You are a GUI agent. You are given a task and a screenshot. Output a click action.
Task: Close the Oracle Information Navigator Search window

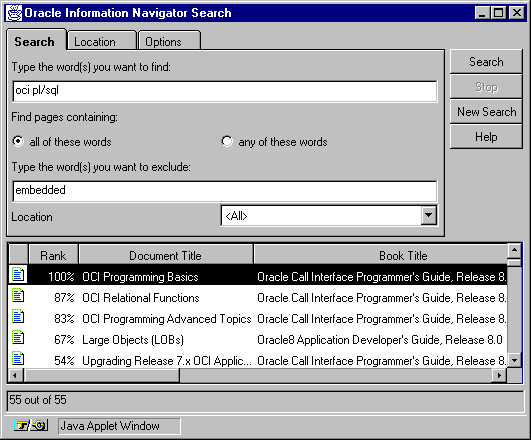pyautogui.click(x=517, y=13)
